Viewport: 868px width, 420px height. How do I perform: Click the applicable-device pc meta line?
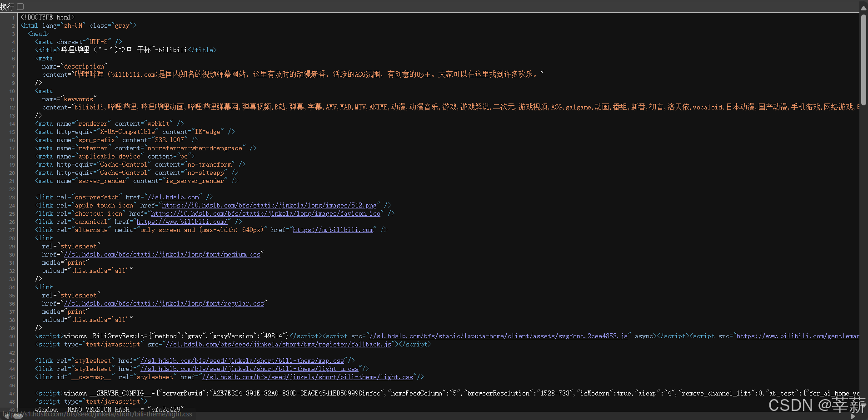[115, 156]
